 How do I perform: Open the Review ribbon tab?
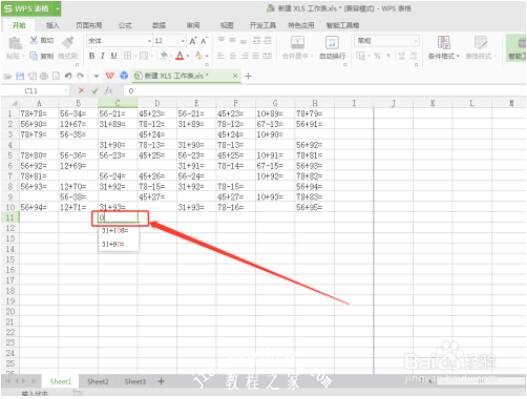click(193, 25)
